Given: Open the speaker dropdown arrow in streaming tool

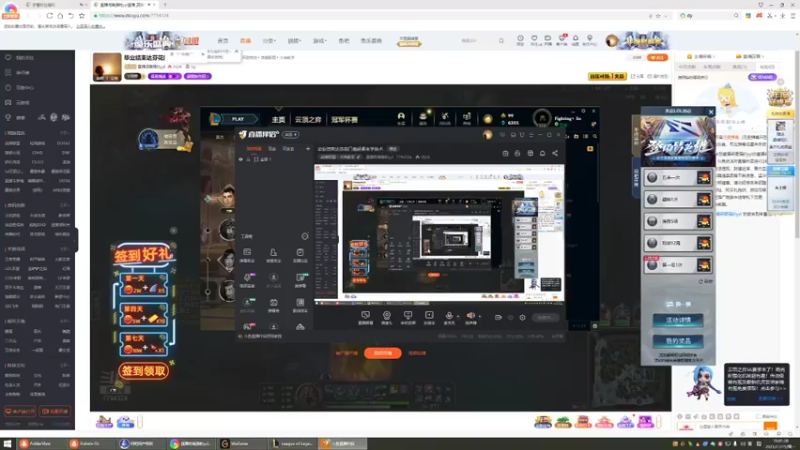Looking at the screenshot, I should pos(480,316).
